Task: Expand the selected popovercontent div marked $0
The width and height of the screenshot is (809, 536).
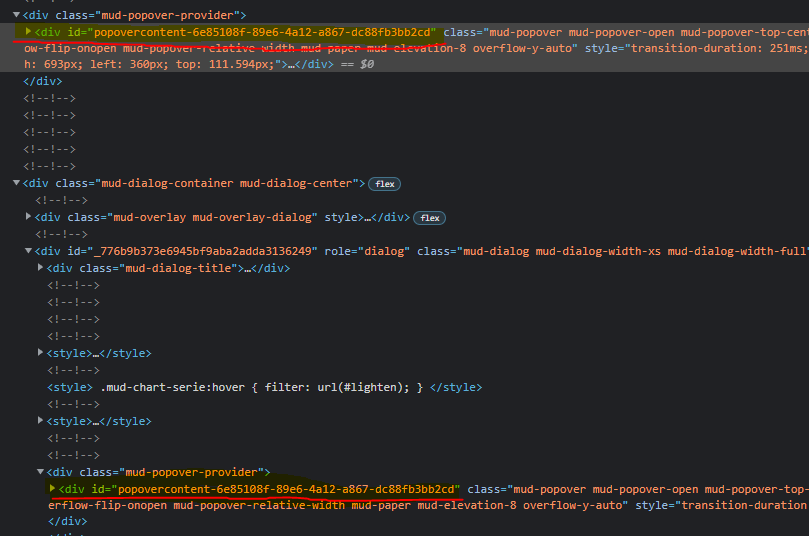Action: [x=28, y=32]
